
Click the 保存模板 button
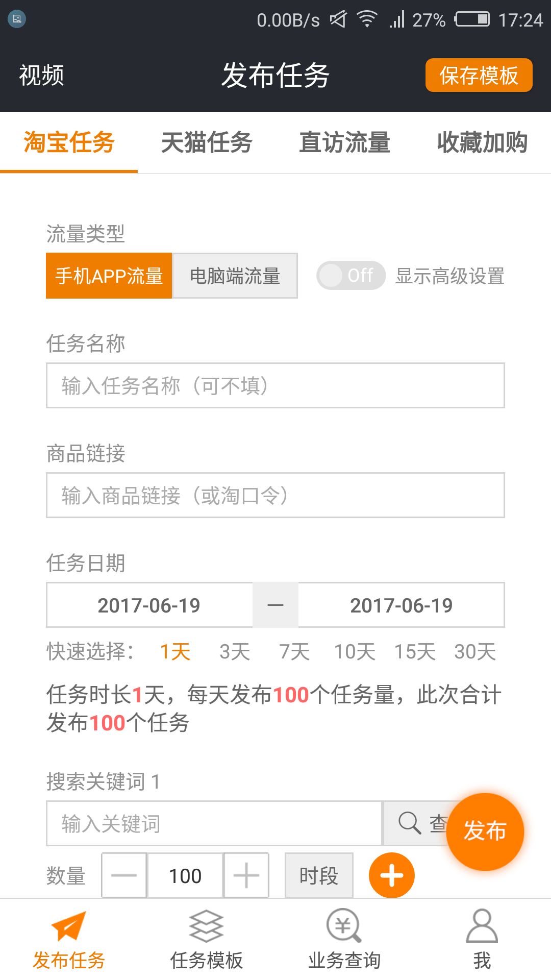tap(479, 75)
